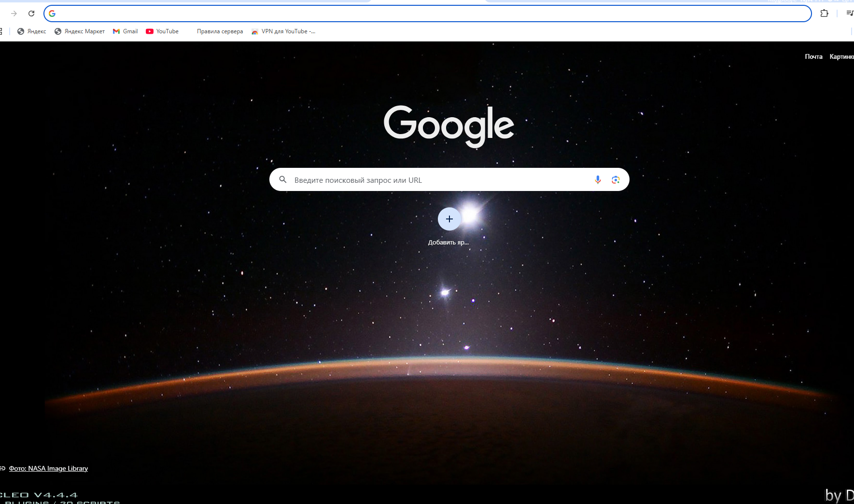The height and width of the screenshot is (504, 854).
Task: Click the Google icon in address bar
Action: (x=52, y=14)
